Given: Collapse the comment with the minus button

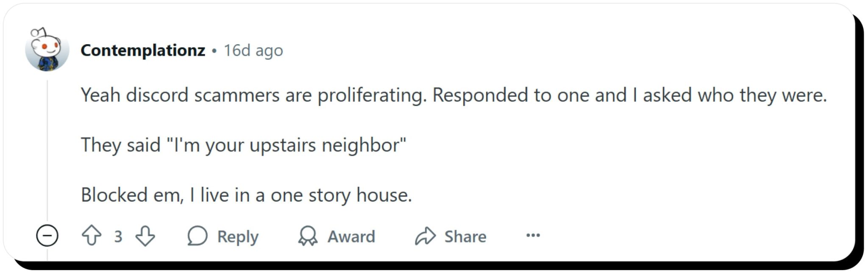Looking at the screenshot, I should [47, 236].
